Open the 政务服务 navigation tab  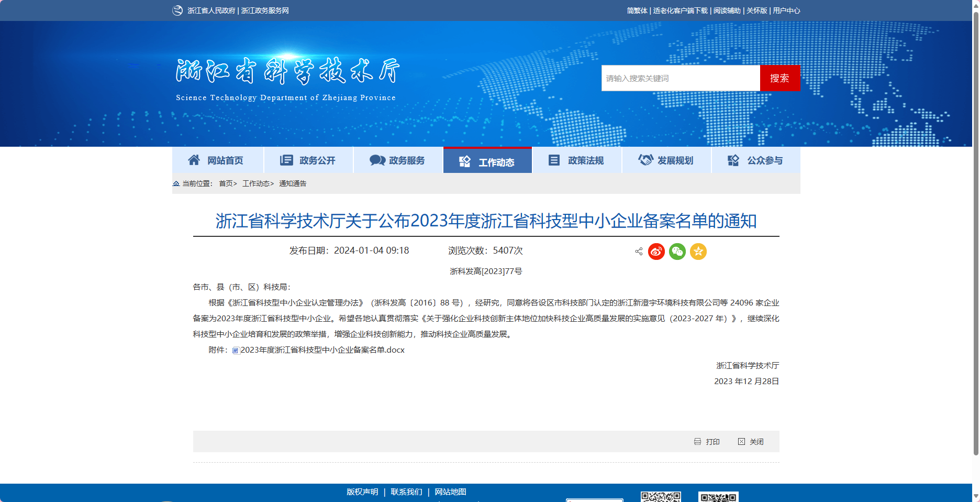[x=398, y=160]
